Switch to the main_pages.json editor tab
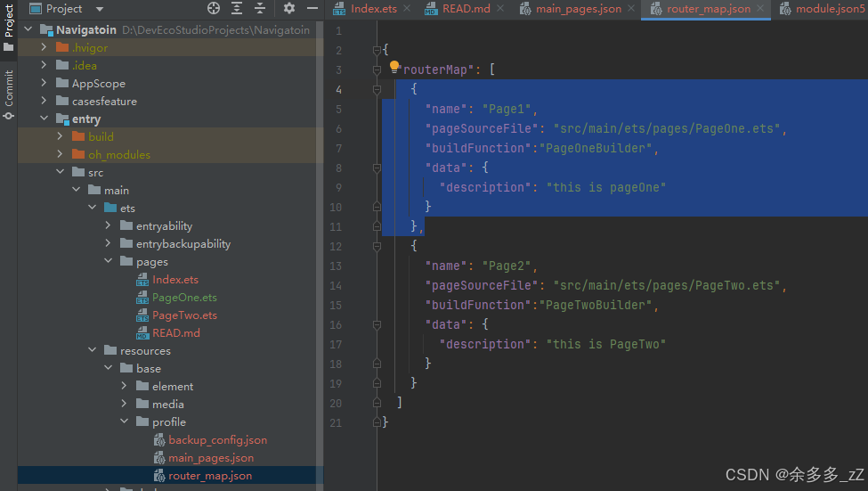This screenshot has height=491, width=868. [578, 9]
